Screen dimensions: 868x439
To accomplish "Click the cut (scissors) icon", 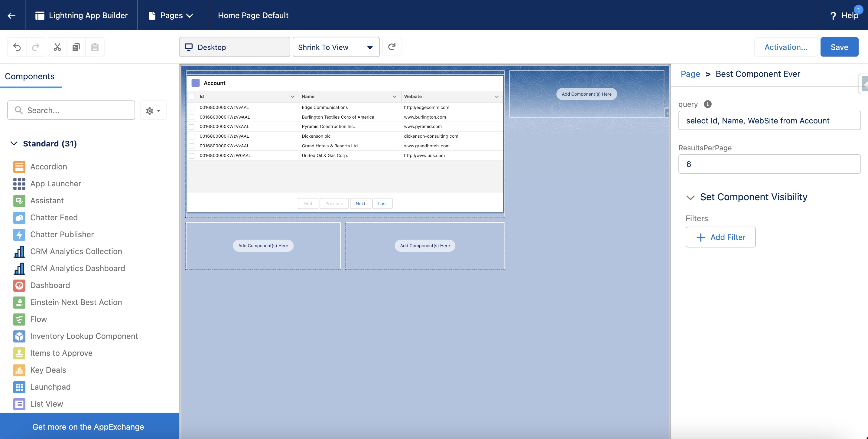I will 57,47.
